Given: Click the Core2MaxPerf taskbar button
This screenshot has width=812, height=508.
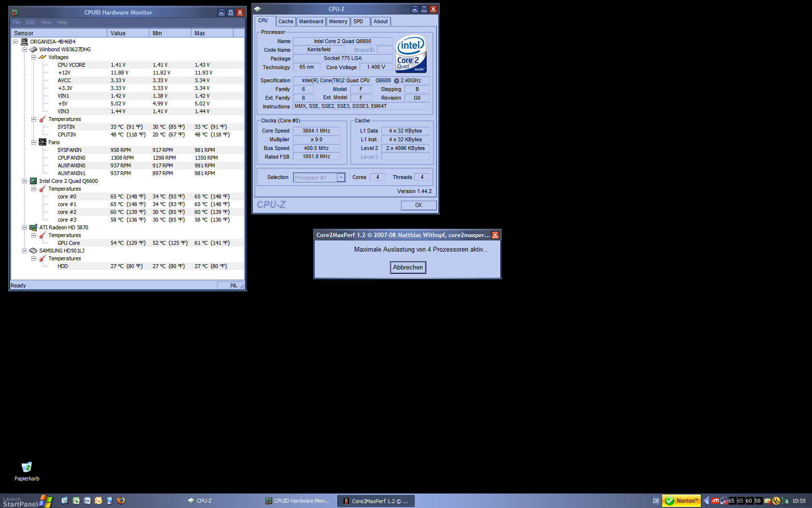Looking at the screenshot, I should pos(376,501).
